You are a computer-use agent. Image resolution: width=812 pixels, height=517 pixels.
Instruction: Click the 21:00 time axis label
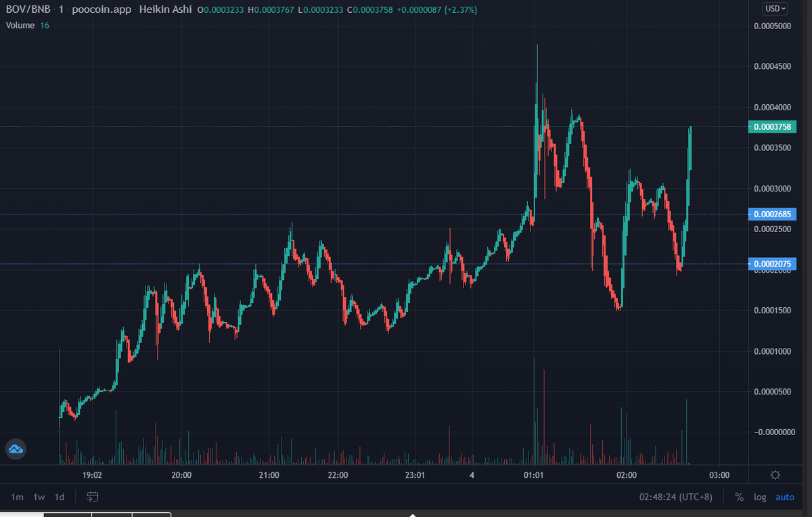pos(269,475)
